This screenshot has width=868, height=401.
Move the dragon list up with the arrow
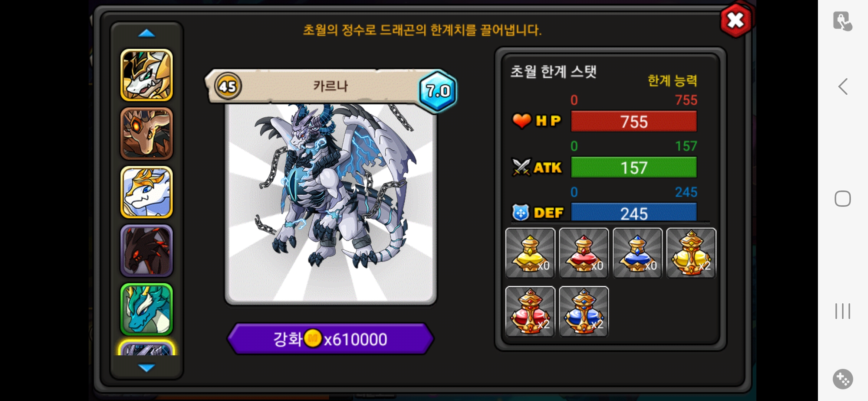(147, 33)
